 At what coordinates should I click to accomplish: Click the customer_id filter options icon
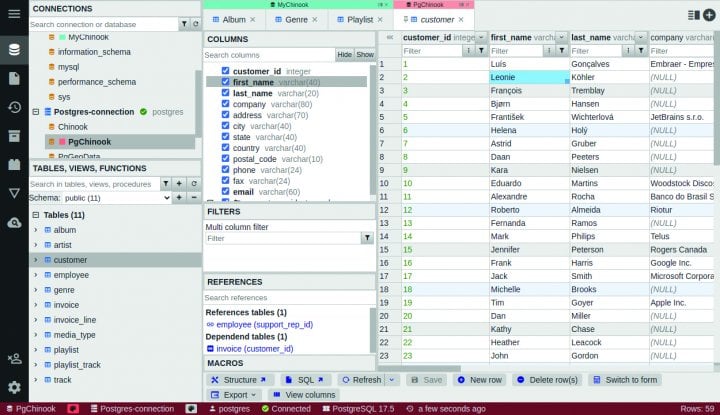point(468,50)
